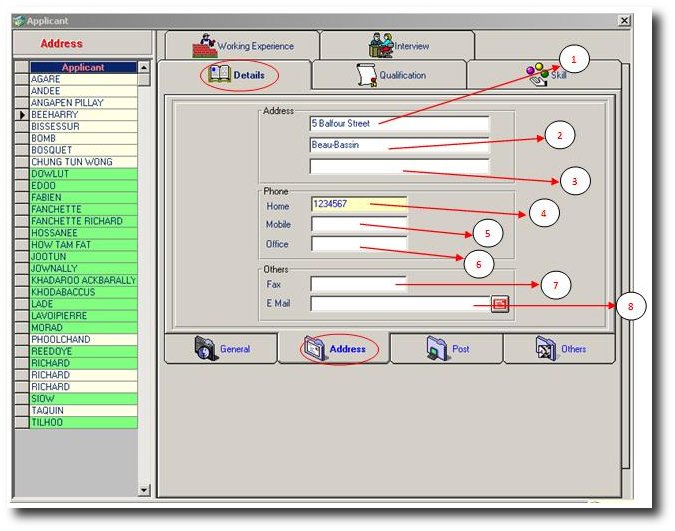The height and width of the screenshot is (531, 675).
Task: Open the Details tab
Action: (239, 75)
